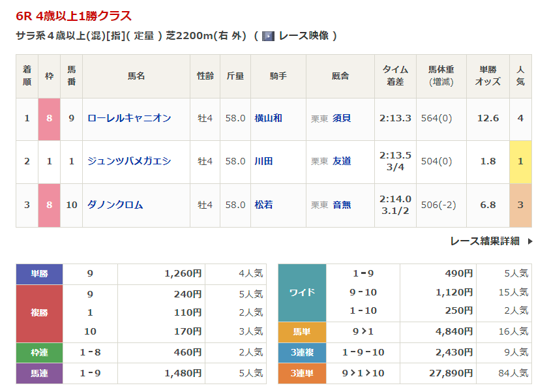This screenshot has width=549, height=392.
Task: Click the race video film icon
Action: (267, 36)
